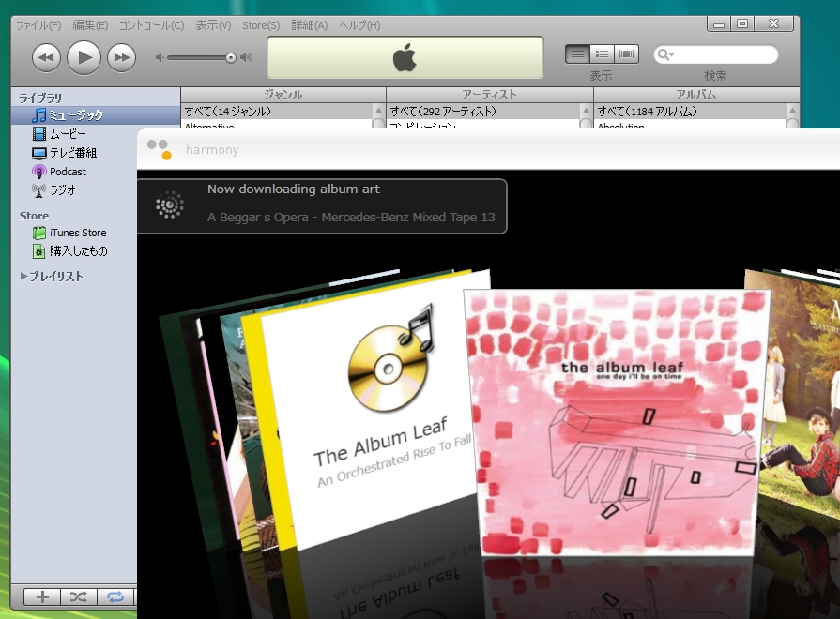Select ミュージック in the library sidebar
The width and height of the screenshot is (840, 619).
pyautogui.click(x=96, y=115)
